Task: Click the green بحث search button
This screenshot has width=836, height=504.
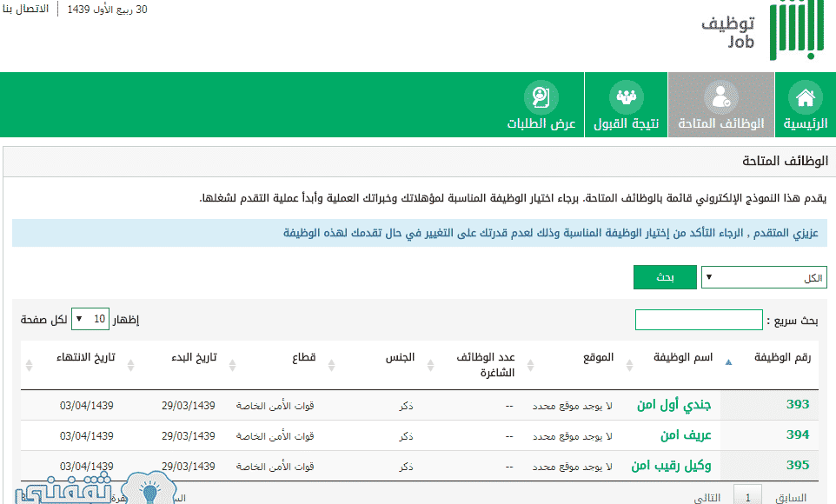Action: 665,277
